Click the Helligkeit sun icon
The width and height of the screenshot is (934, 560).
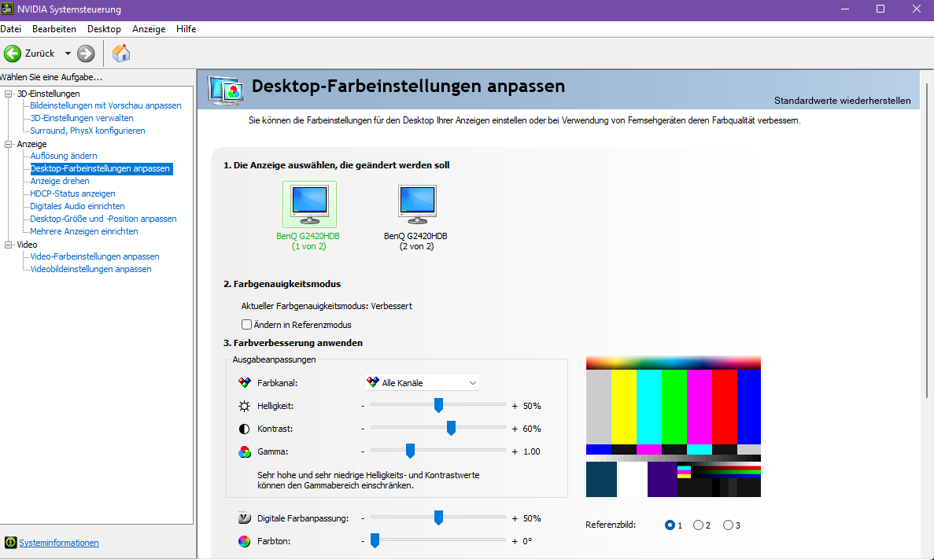coord(244,406)
